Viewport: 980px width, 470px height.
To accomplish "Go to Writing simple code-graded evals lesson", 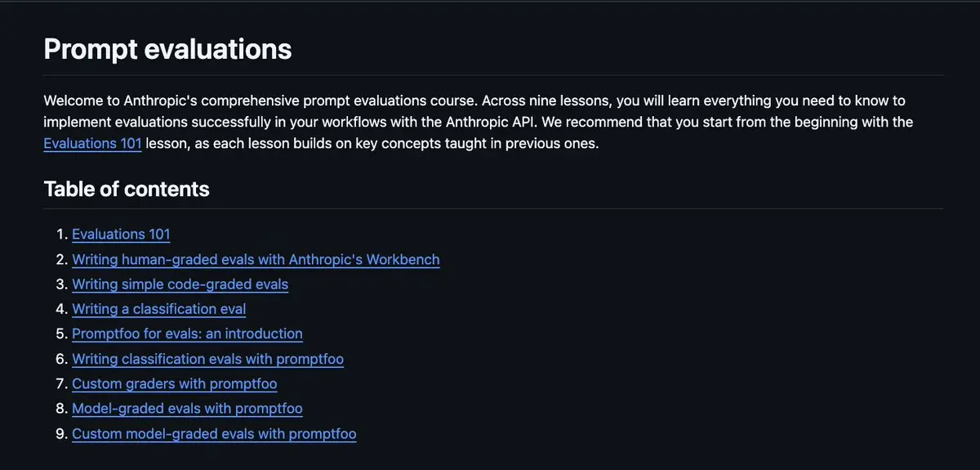I will pyautogui.click(x=180, y=284).
